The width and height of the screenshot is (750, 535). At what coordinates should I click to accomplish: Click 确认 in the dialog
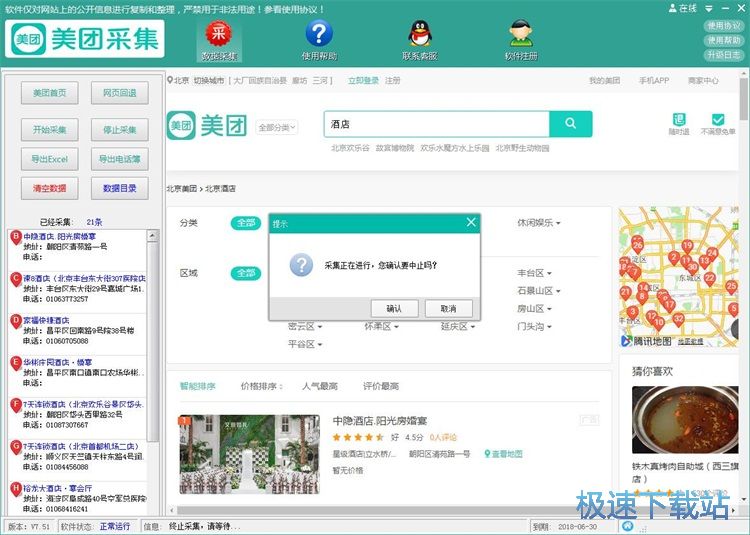click(394, 309)
